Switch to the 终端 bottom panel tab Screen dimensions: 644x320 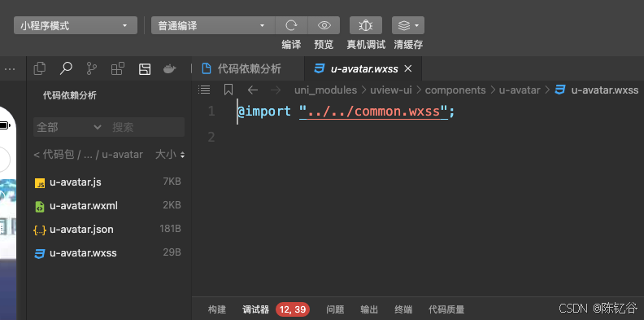(403, 309)
